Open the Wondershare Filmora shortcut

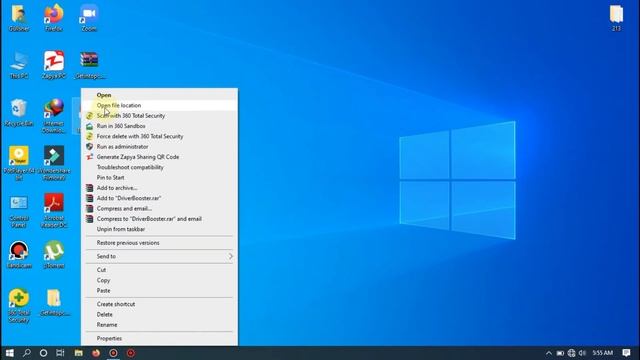pyautogui.click(x=54, y=163)
